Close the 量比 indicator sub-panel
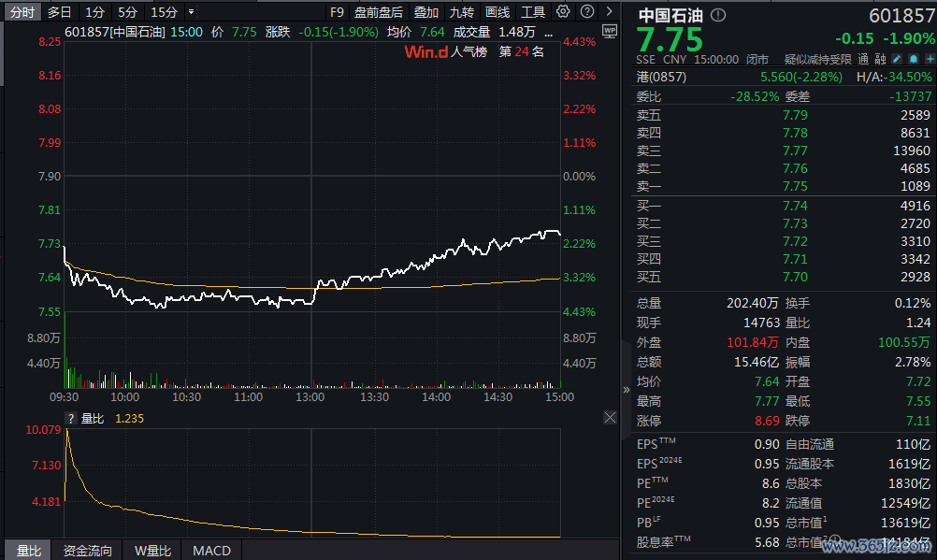Image resolution: width=937 pixels, height=560 pixels. 610,418
